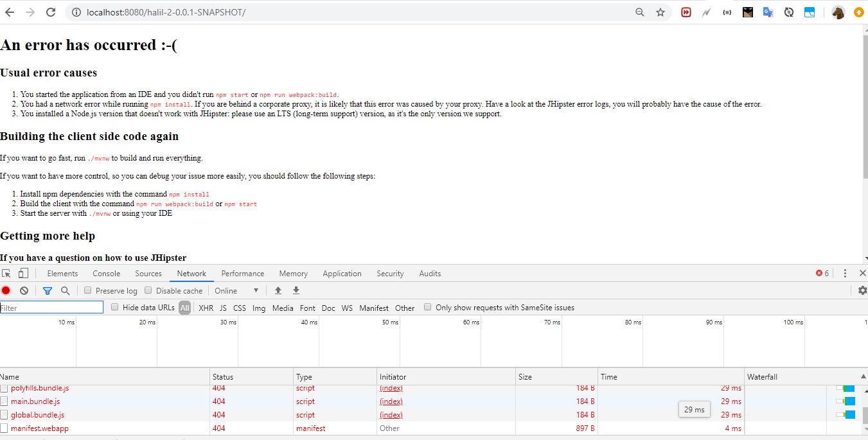
Task: Open the Sources tab
Action: 148,273
